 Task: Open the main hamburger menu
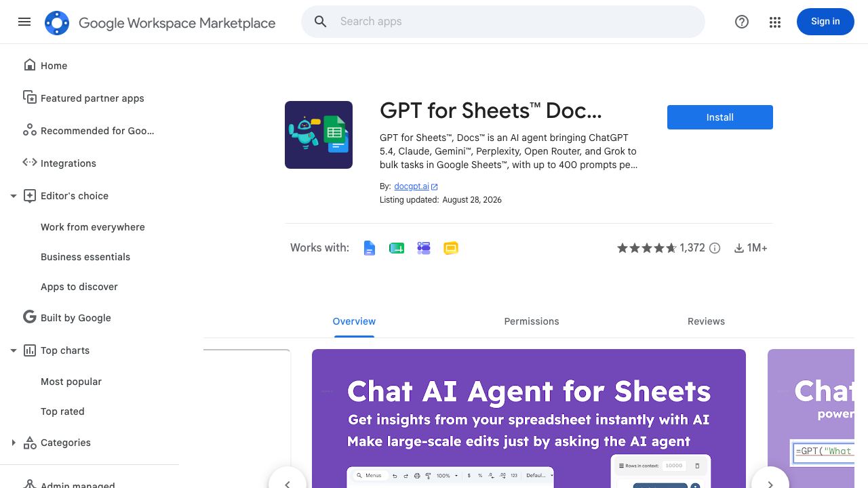point(24,22)
